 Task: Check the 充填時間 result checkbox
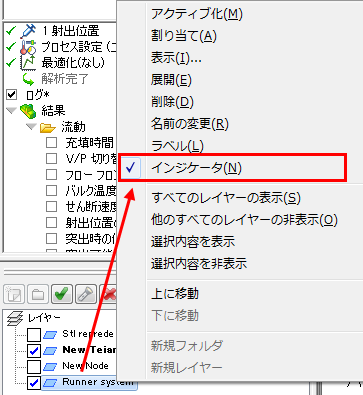click(51, 143)
